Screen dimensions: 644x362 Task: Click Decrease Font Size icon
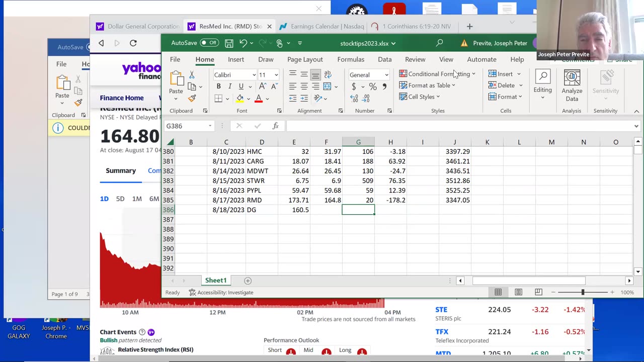click(x=274, y=86)
